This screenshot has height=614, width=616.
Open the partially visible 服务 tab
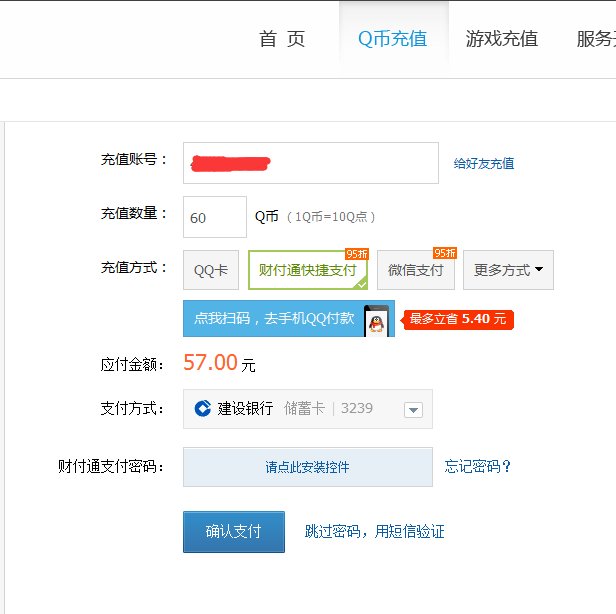pyautogui.click(x=596, y=39)
